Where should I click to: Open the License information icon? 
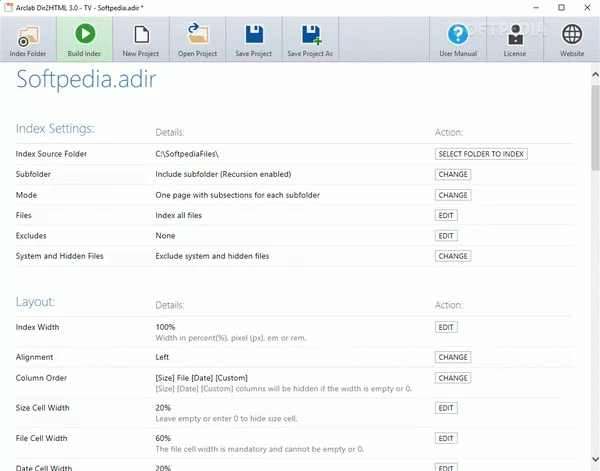(515, 38)
